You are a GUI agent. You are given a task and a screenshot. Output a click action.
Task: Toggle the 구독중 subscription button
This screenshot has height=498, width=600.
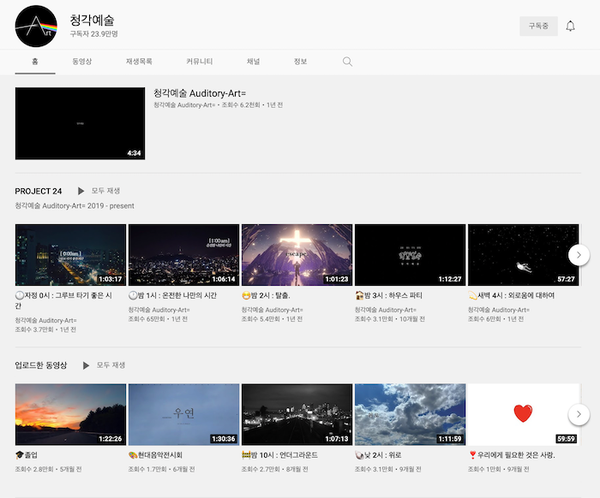click(x=538, y=26)
